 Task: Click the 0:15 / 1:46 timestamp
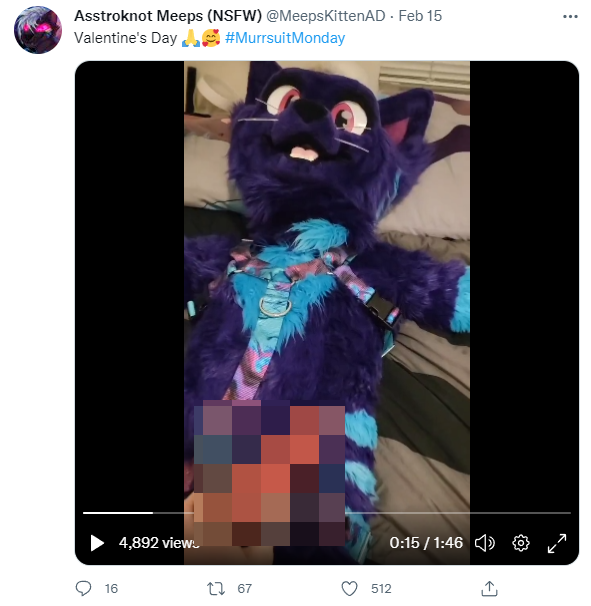coord(426,543)
